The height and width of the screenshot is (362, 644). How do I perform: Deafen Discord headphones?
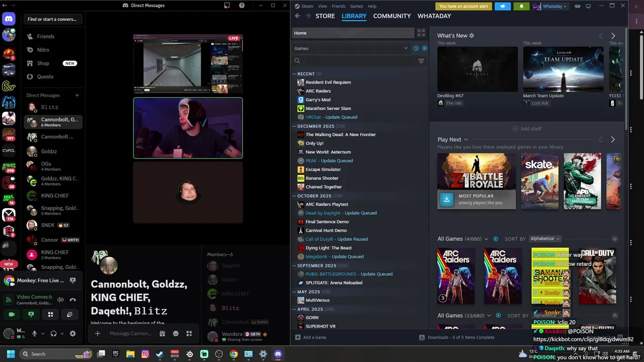click(x=53, y=333)
